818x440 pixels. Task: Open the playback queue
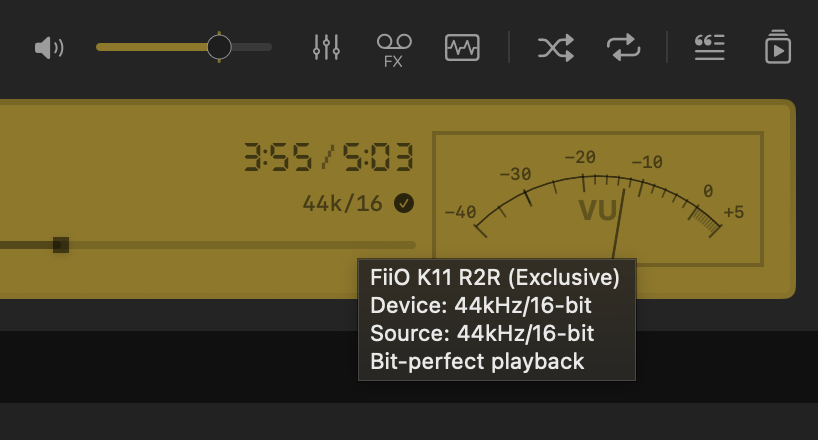pyautogui.click(x=777, y=47)
